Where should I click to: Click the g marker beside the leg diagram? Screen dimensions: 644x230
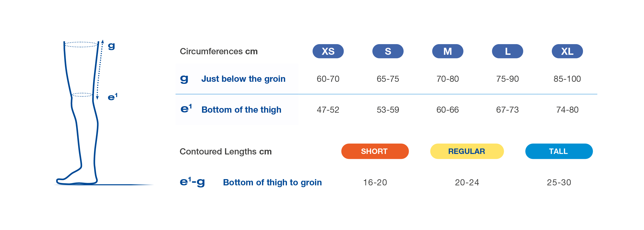point(111,46)
